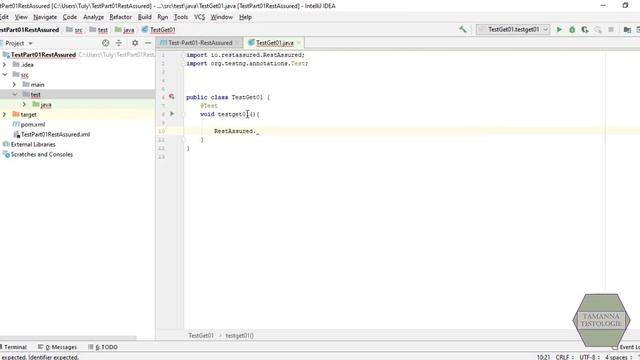Click the CRLF line separator in status bar
Screen dimensions: 640x360
(564, 357)
